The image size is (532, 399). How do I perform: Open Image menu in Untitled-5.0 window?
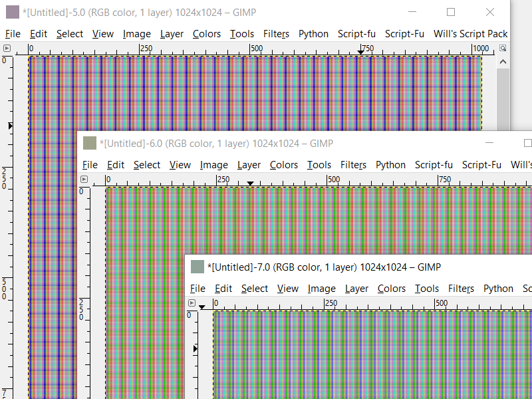pyautogui.click(x=137, y=34)
